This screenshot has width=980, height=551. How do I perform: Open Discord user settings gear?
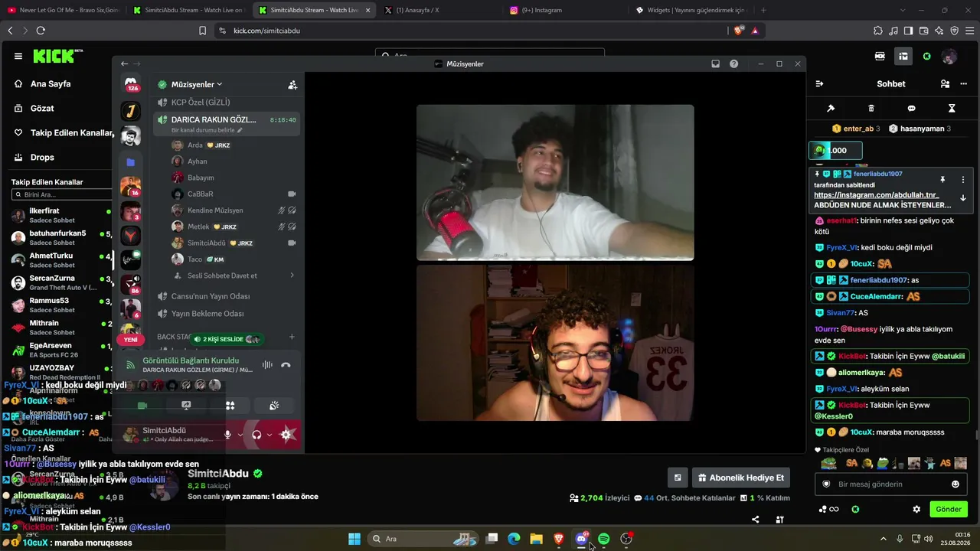286,435
